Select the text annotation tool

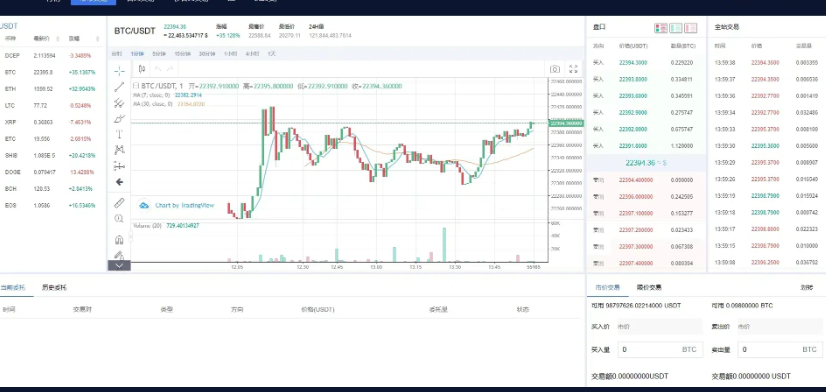tap(120, 134)
